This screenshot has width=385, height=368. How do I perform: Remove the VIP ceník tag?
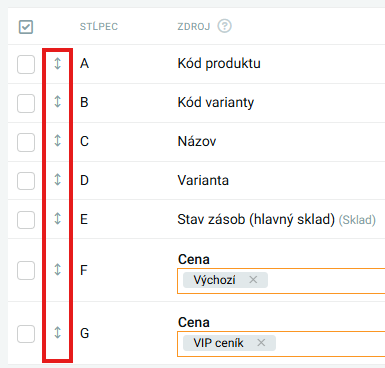click(261, 343)
